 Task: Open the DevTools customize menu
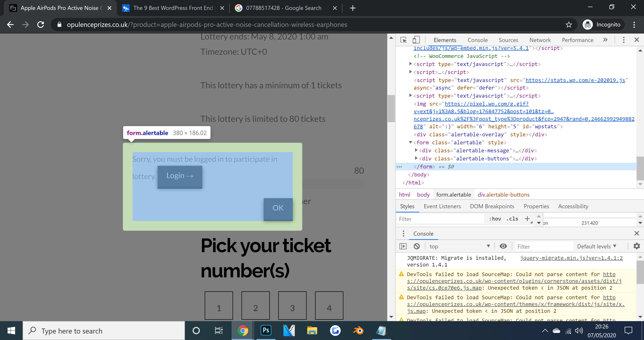coord(624,40)
